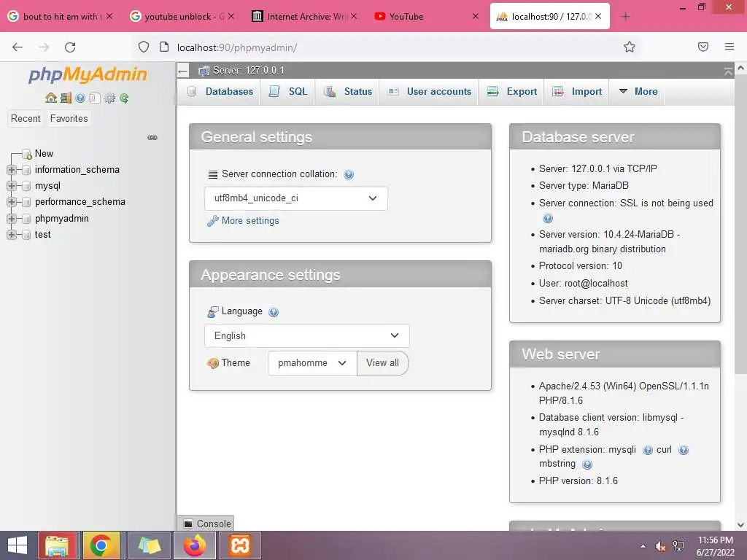Viewport: 747px width, 560px height.
Task: Bookmark this page with the star icon
Action: [630, 47]
